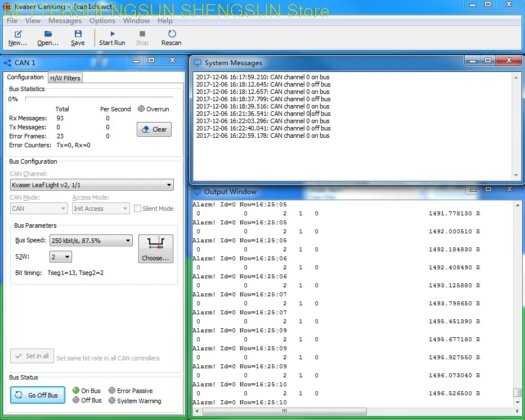Open the CAN Channel dropdown

point(92,185)
